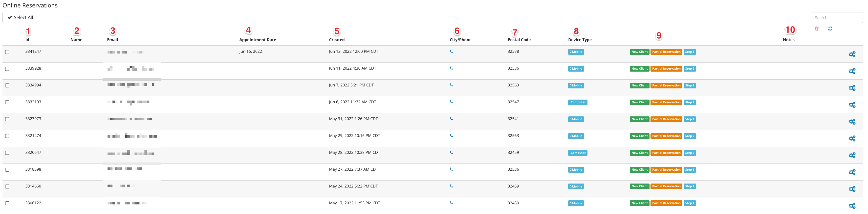This screenshot has width=868, height=214.
Task: Open gears settings for reservation 3323973
Action: [x=852, y=122]
